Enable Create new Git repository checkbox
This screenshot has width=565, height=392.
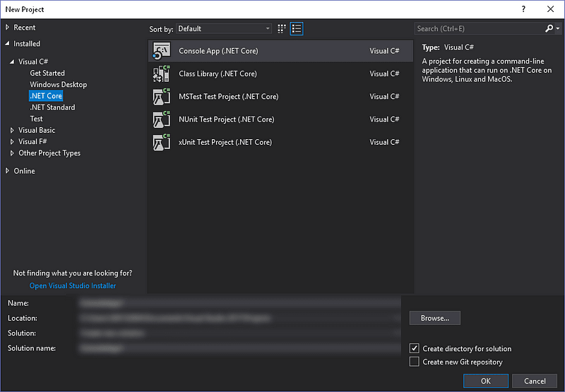coord(415,362)
